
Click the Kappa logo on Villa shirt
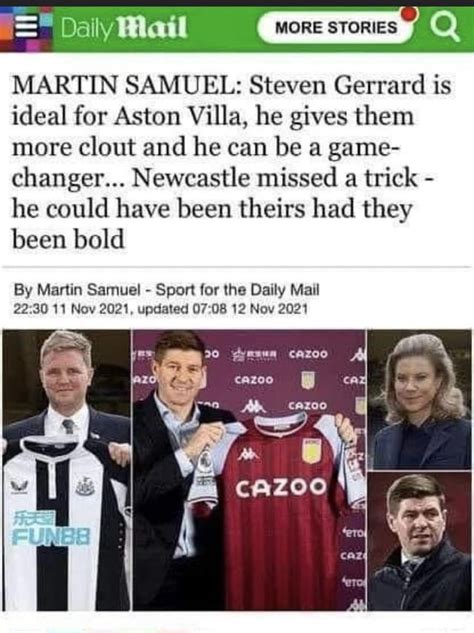[243, 455]
